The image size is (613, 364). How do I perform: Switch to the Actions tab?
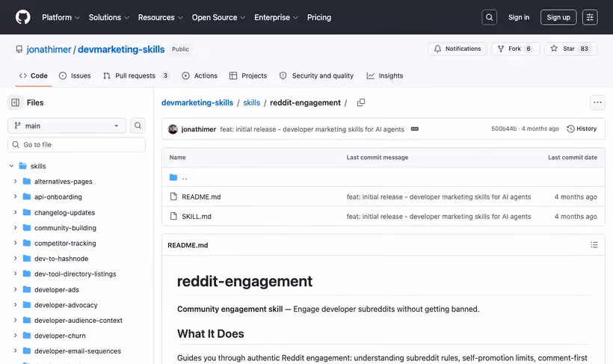(200, 75)
